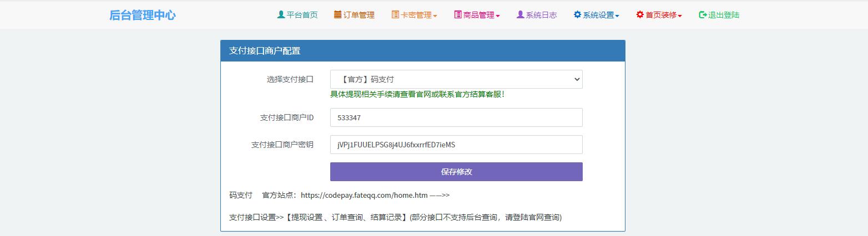The width and height of the screenshot is (868, 236).
Task: Expand the 首页装修 dropdown menu
Action: click(659, 15)
